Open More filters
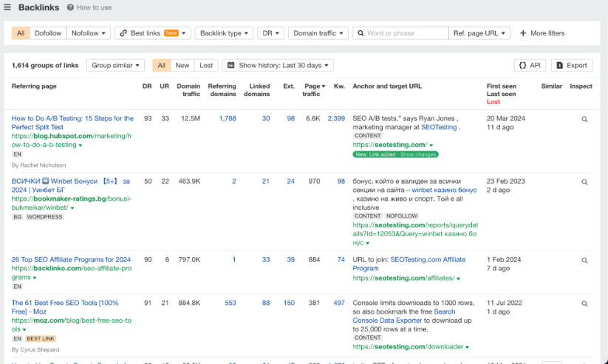Viewport: 608px width, 364px height. 542,33
